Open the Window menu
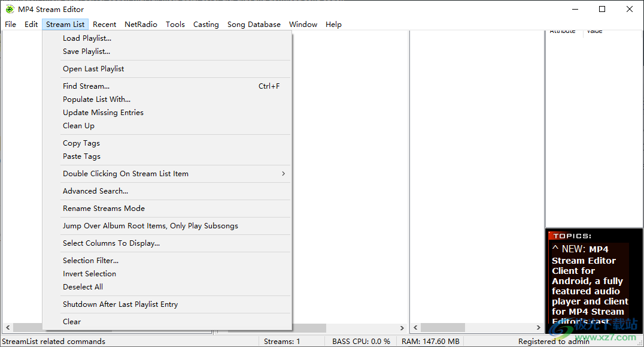Viewport: 644px width, 347px height. [x=303, y=24]
